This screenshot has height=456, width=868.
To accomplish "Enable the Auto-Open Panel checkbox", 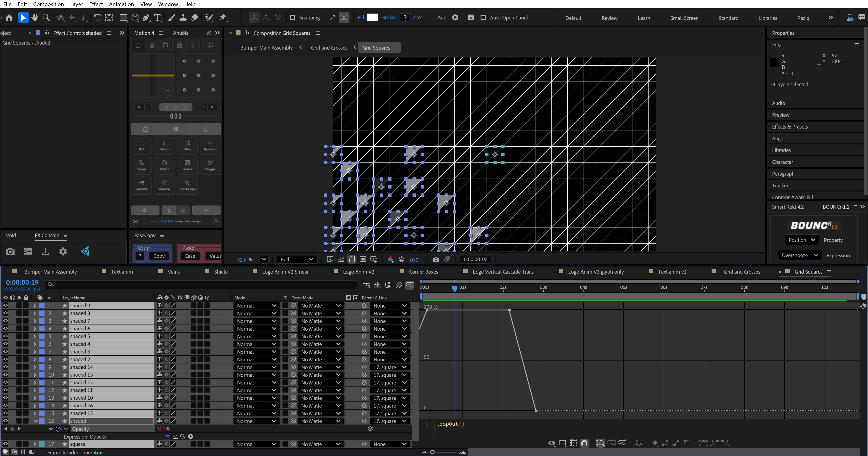I will 483,18.
